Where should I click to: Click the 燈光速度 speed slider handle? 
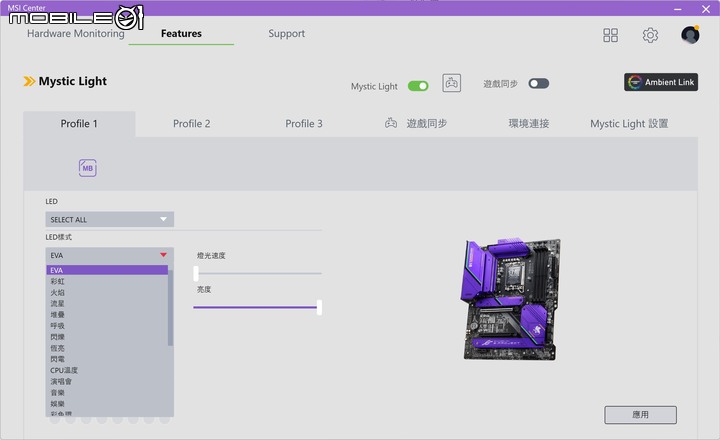point(196,273)
